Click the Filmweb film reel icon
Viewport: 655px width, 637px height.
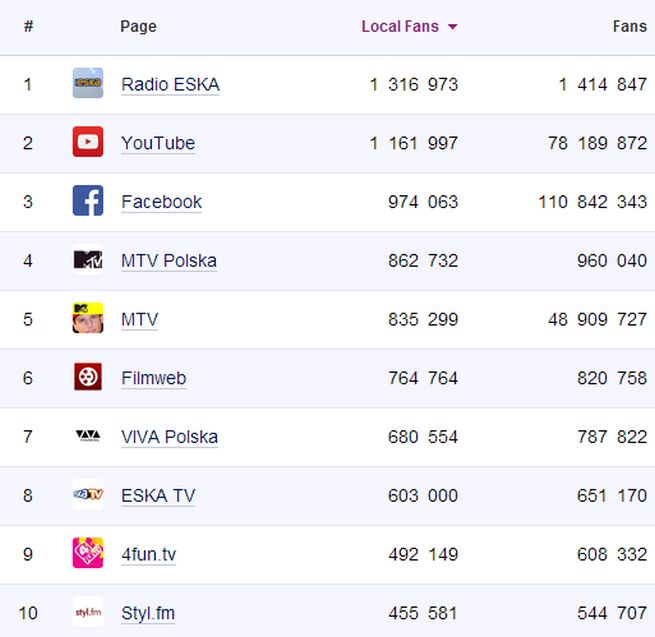coord(88,377)
